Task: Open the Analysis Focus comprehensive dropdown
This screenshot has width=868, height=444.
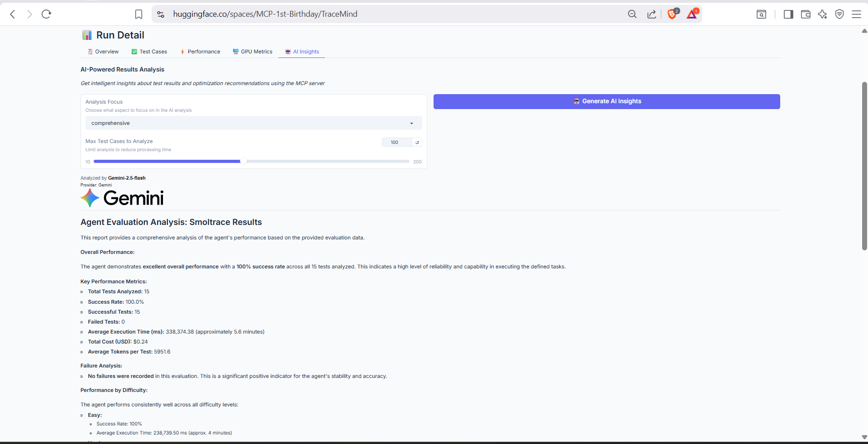Action: [x=253, y=123]
